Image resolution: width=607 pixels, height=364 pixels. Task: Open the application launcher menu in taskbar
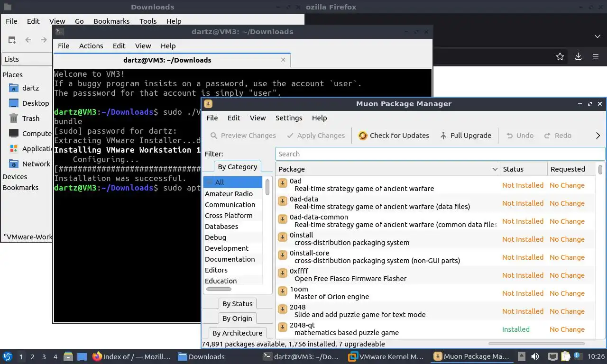(x=8, y=357)
